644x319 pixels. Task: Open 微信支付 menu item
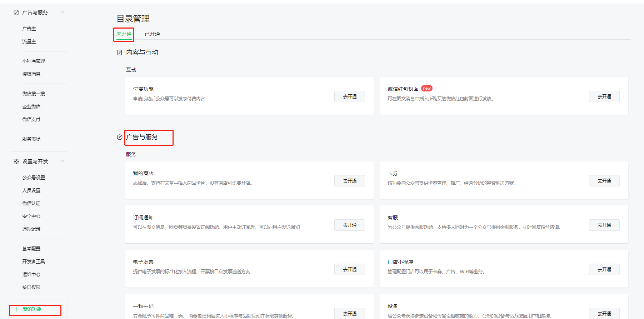pyautogui.click(x=31, y=119)
